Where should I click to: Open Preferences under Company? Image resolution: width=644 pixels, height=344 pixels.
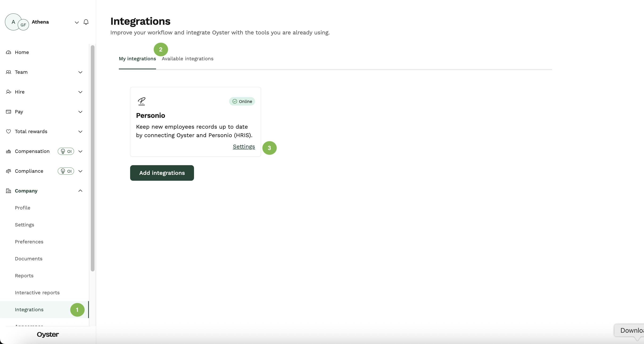click(x=29, y=242)
